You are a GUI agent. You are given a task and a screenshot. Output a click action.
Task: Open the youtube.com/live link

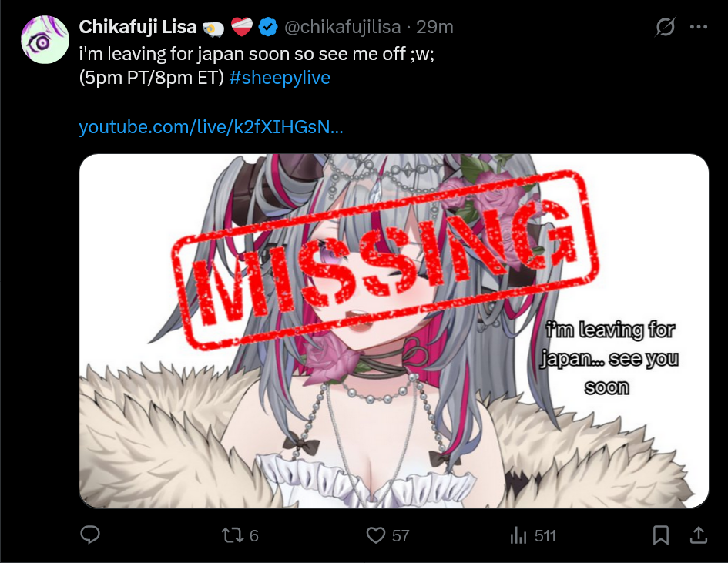pyautogui.click(x=211, y=127)
